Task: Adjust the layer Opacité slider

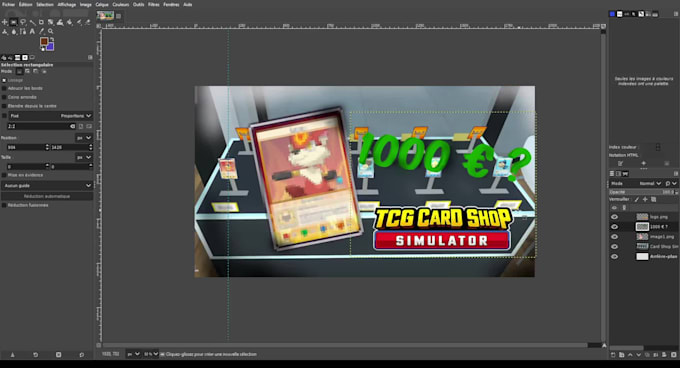Action: (644, 192)
